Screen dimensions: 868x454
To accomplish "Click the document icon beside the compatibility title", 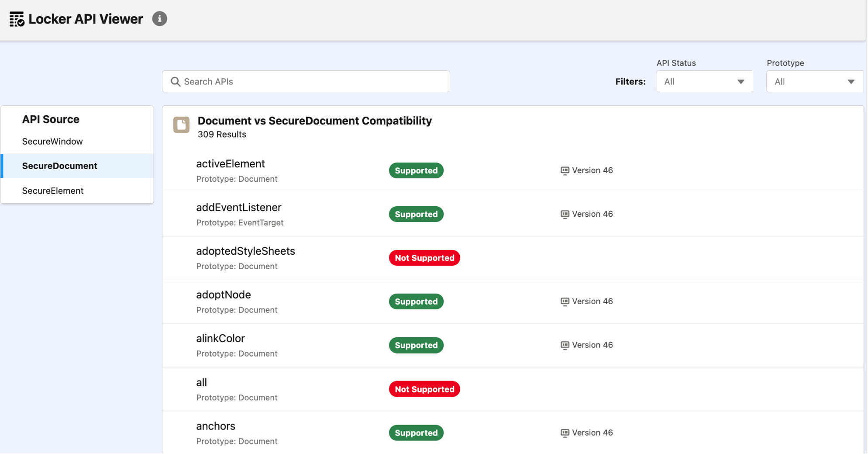I will [181, 125].
